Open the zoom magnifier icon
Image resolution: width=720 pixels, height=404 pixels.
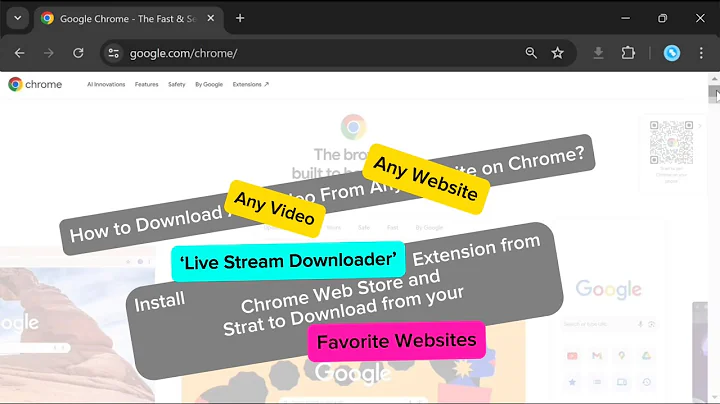tap(531, 53)
